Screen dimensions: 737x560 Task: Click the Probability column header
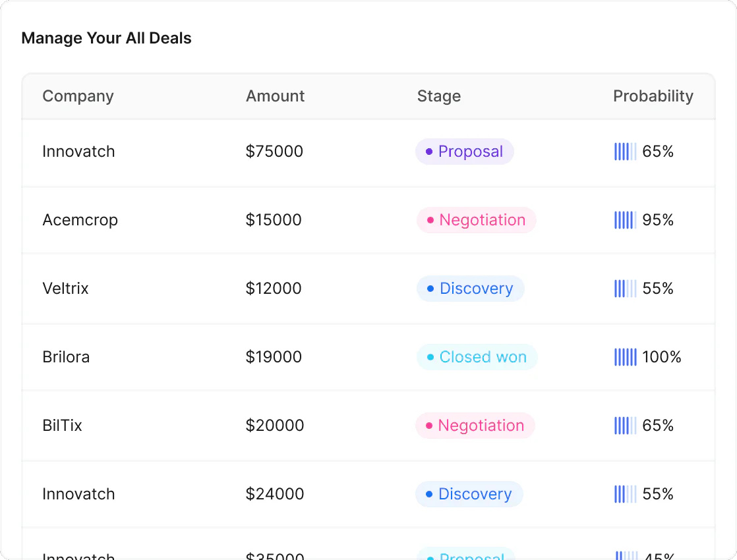pyautogui.click(x=653, y=96)
